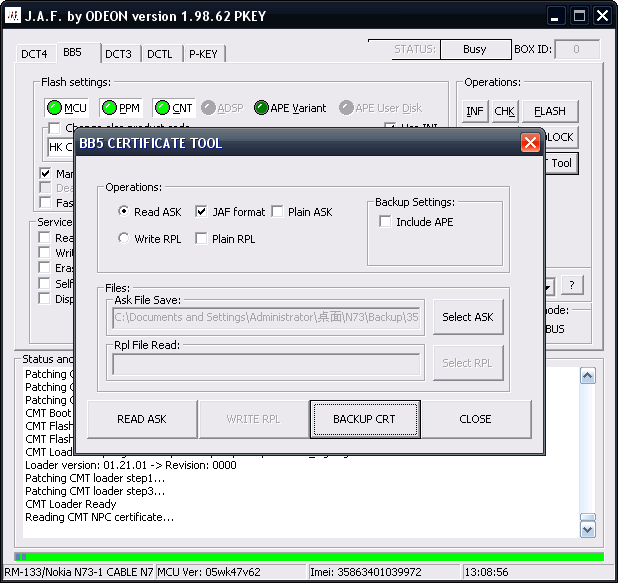Click the CHK operations button
618x583 pixels.
505,111
